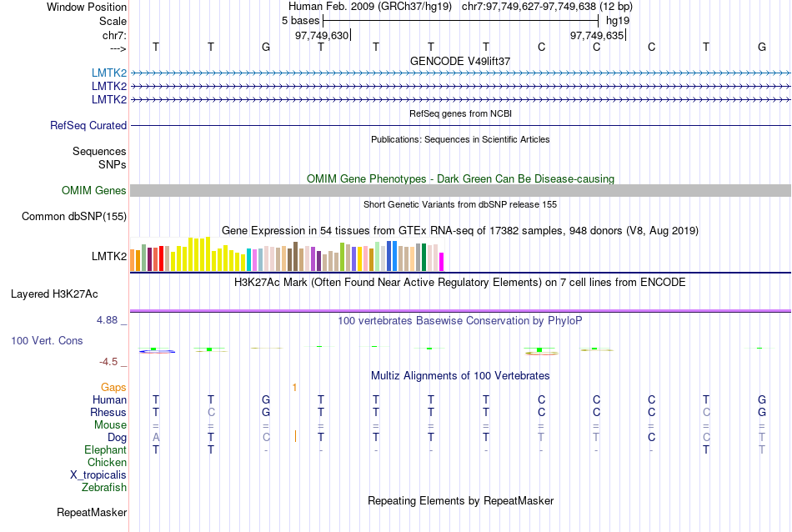Image resolution: width=792 pixels, height=532 pixels.
Task: Click the bright red GTEx expression bar
Action: coord(161,258)
